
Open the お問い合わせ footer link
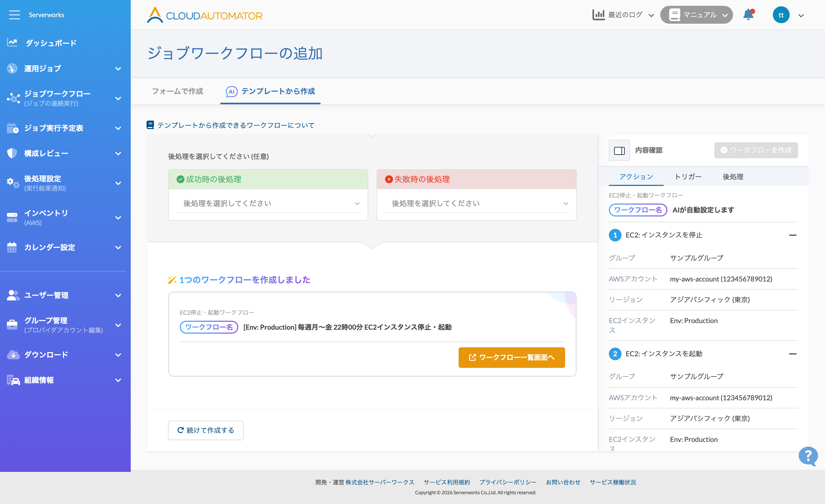point(563,482)
